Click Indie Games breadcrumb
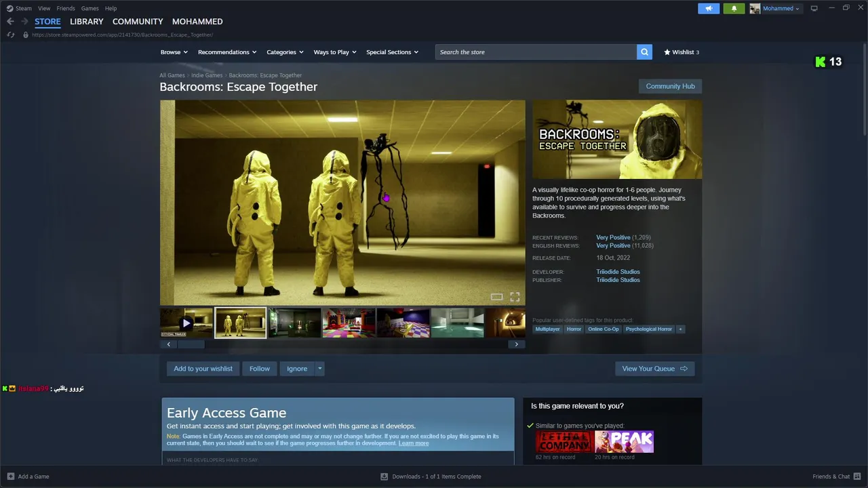868x488 pixels. click(207, 75)
